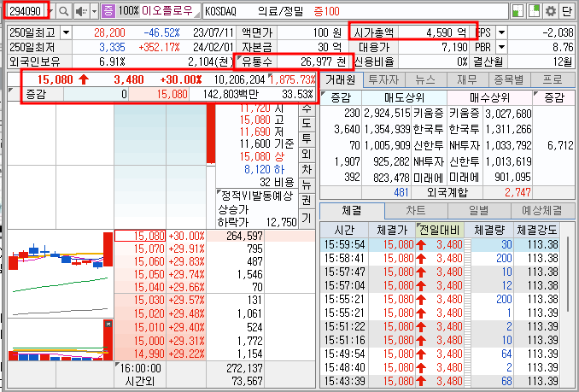Open the 종목별 tab

[509, 79]
